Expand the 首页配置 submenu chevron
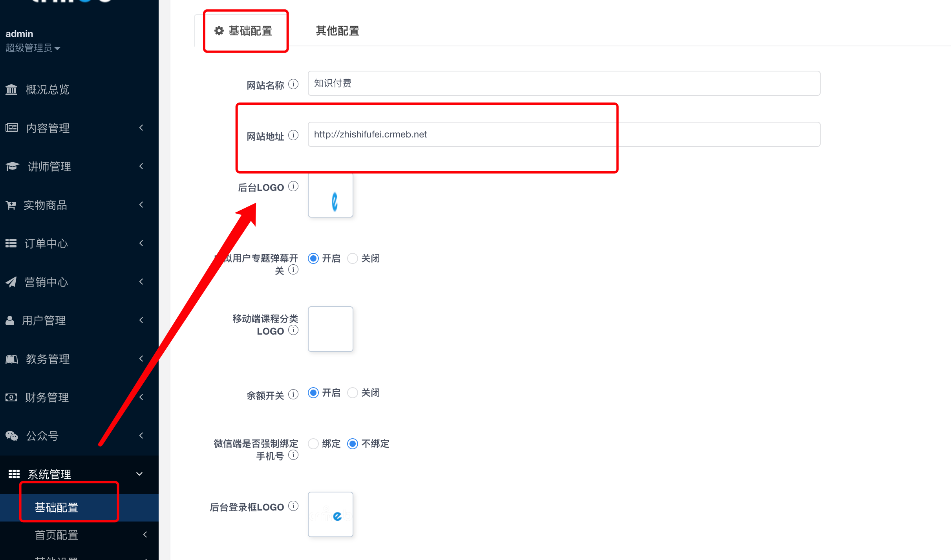This screenshot has height=560, width=951. [145, 534]
